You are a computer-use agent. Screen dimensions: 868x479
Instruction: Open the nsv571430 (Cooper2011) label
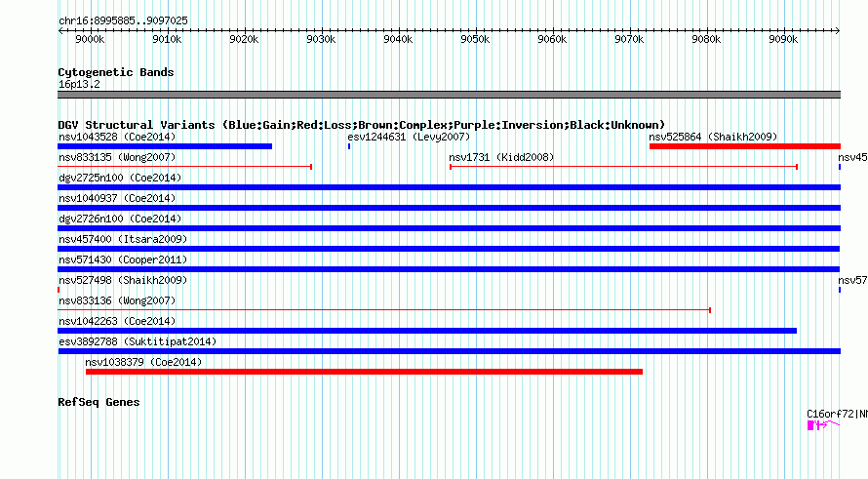(123, 259)
